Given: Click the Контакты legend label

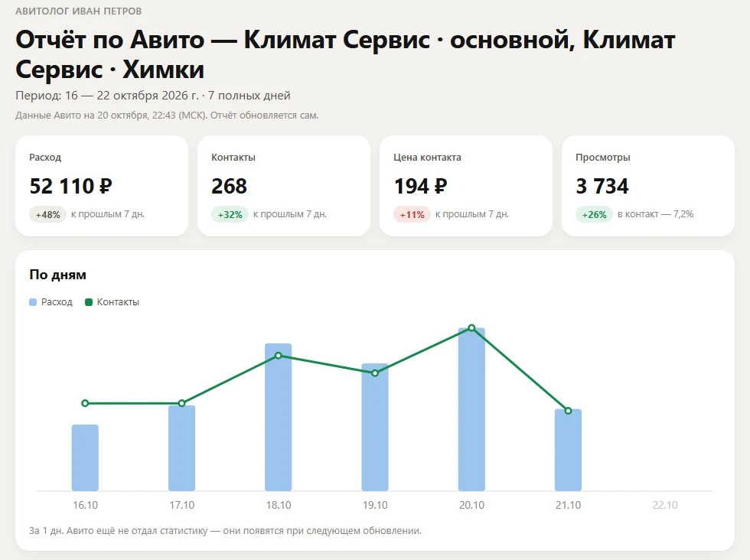Looking at the screenshot, I should (118, 302).
